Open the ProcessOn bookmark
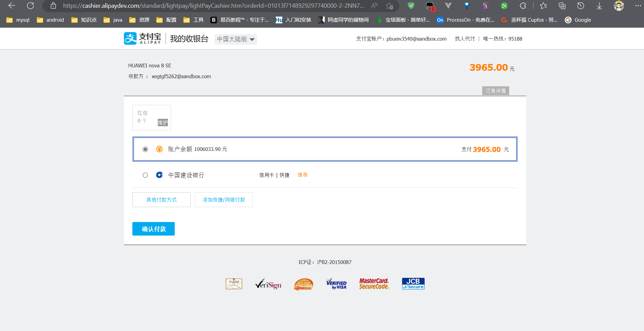The width and height of the screenshot is (644, 331). pos(466,20)
